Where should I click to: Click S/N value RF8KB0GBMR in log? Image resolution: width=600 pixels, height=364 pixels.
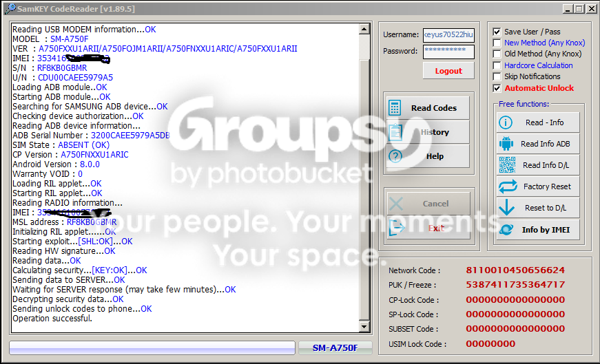[x=62, y=68]
